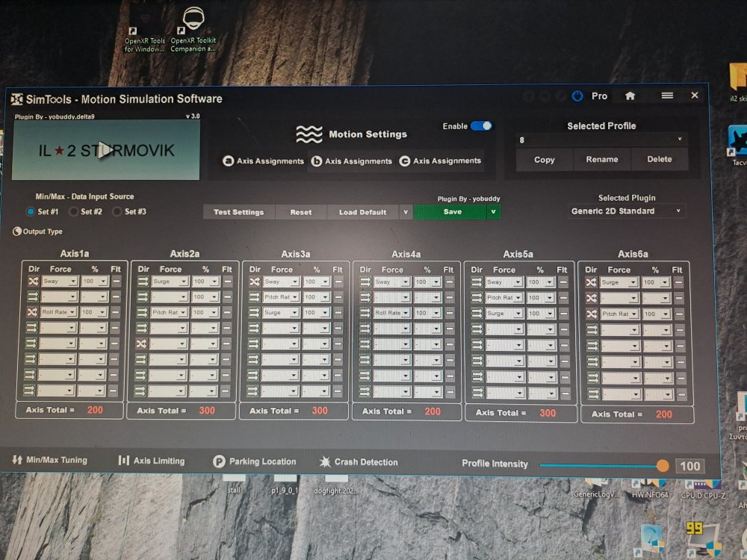Select the Set #2 radio button
Screen dimensions: 747x560
[x=74, y=211]
